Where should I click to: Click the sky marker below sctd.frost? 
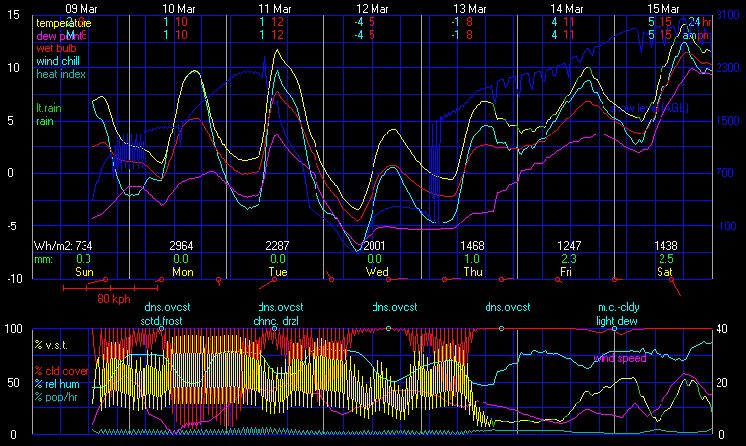click(x=161, y=329)
